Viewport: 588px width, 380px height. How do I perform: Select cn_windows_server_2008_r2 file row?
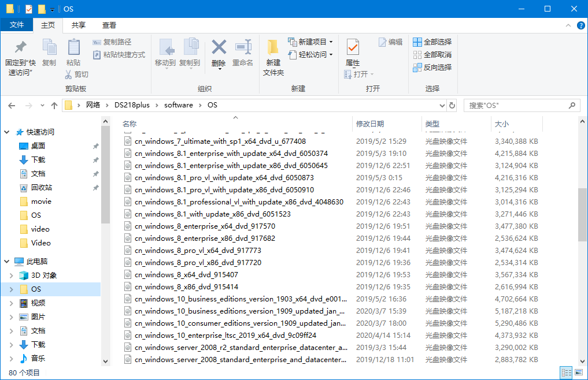(x=241, y=348)
